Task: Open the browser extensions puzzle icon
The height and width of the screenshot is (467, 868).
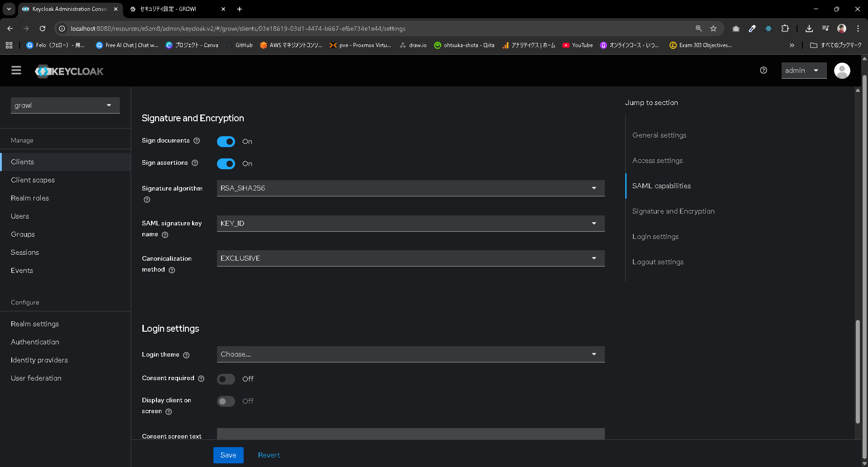Action: [x=785, y=29]
